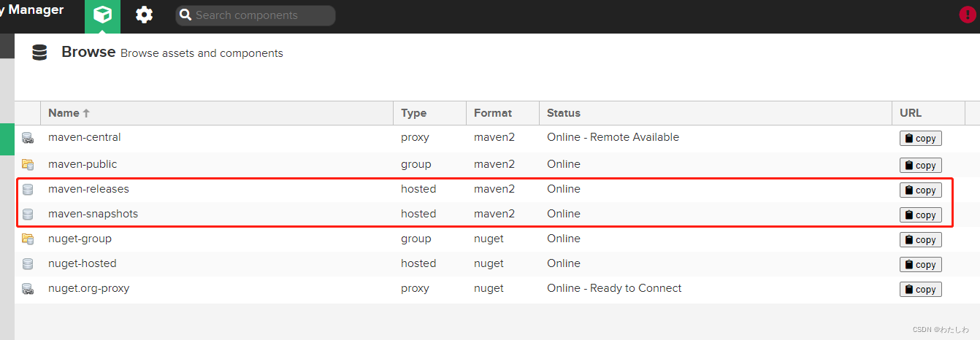980x340 pixels.
Task: Sort by the Format column header
Action: [502, 113]
